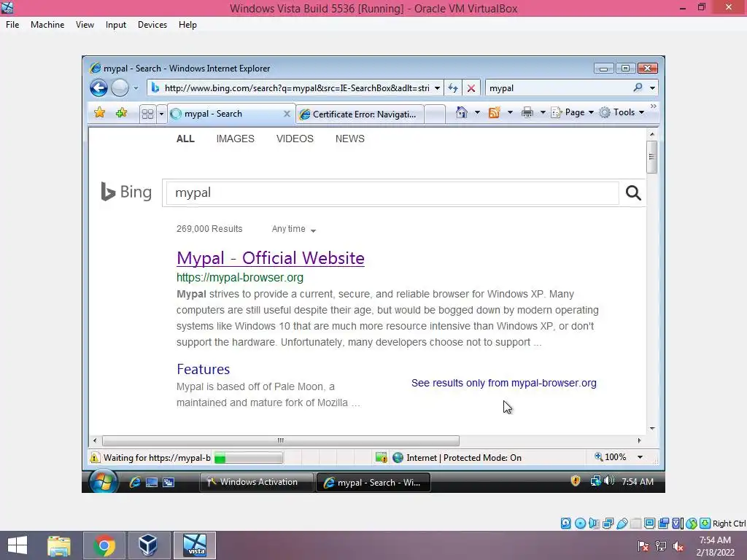Go back with IE Back arrow

point(98,88)
